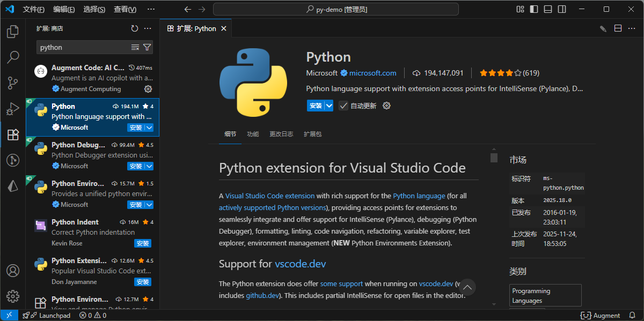Screen dimensions: 644x321
Task: Open install dropdown for Python Environments item
Action: pyautogui.click(x=149, y=205)
